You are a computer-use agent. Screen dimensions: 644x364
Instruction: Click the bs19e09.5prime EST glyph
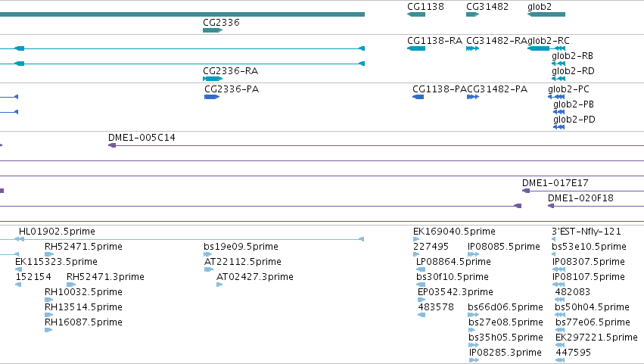(x=208, y=254)
